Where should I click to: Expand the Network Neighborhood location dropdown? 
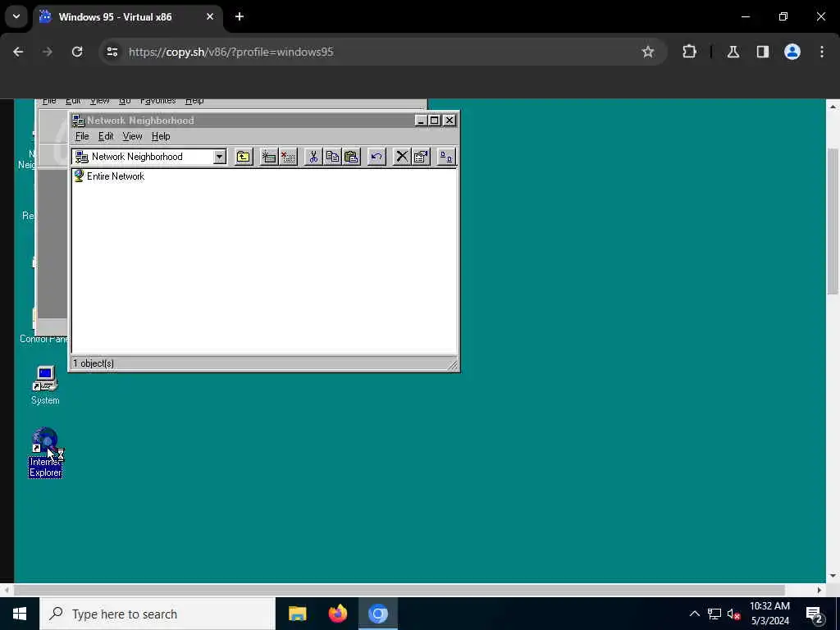tap(219, 157)
